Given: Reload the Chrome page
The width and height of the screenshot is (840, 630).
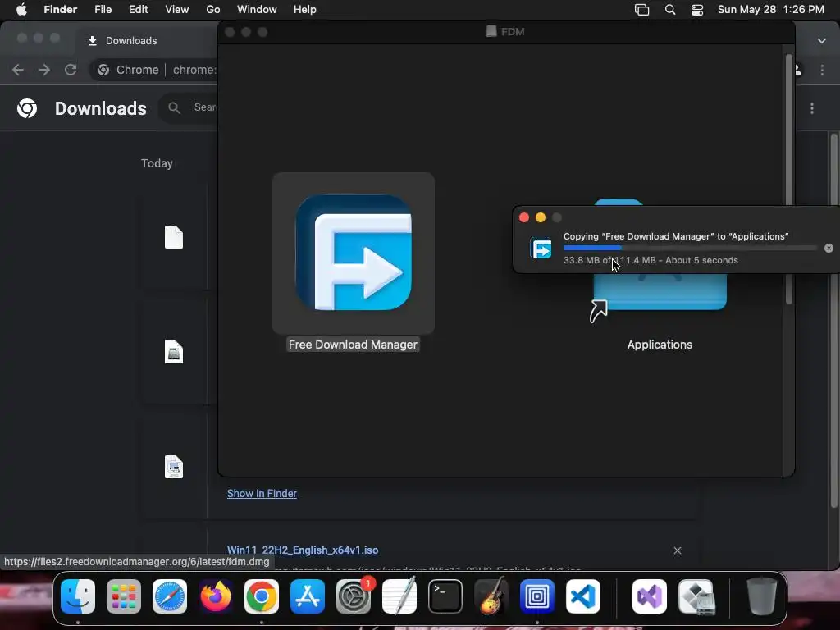Looking at the screenshot, I should (x=71, y=70).
